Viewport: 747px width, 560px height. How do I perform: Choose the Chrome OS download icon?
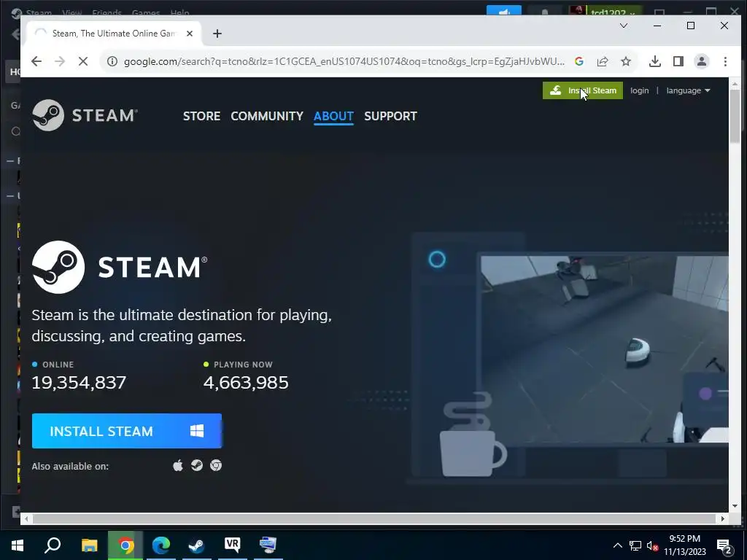[x=216, y=465]
